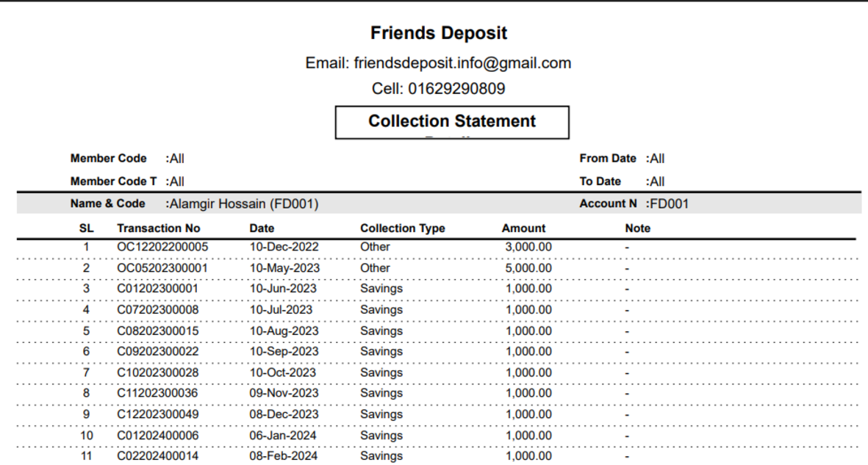Click the friendsdeposit.info@gmail.com email address
Screen dimensions: 868x465
[x=462, y=63]
